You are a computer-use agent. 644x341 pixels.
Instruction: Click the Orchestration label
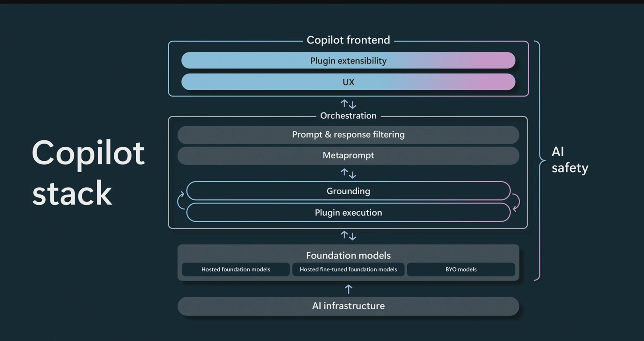(348, 116)
